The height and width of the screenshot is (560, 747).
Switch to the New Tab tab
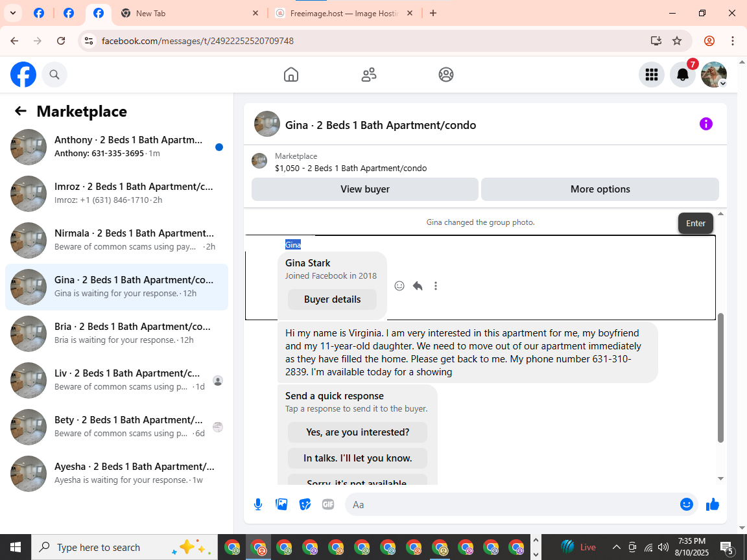coord(189,14)
